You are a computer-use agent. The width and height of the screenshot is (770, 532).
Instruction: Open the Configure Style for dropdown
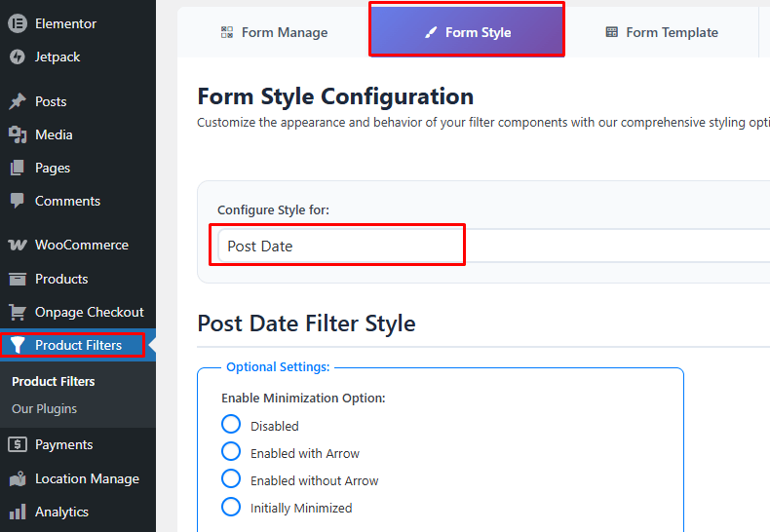pyautogui.click(x=493, y=246)
